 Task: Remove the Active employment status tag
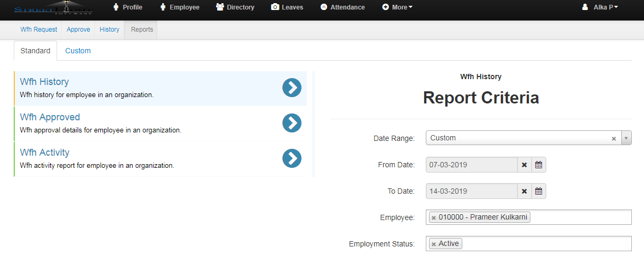(x=434, y=244)
